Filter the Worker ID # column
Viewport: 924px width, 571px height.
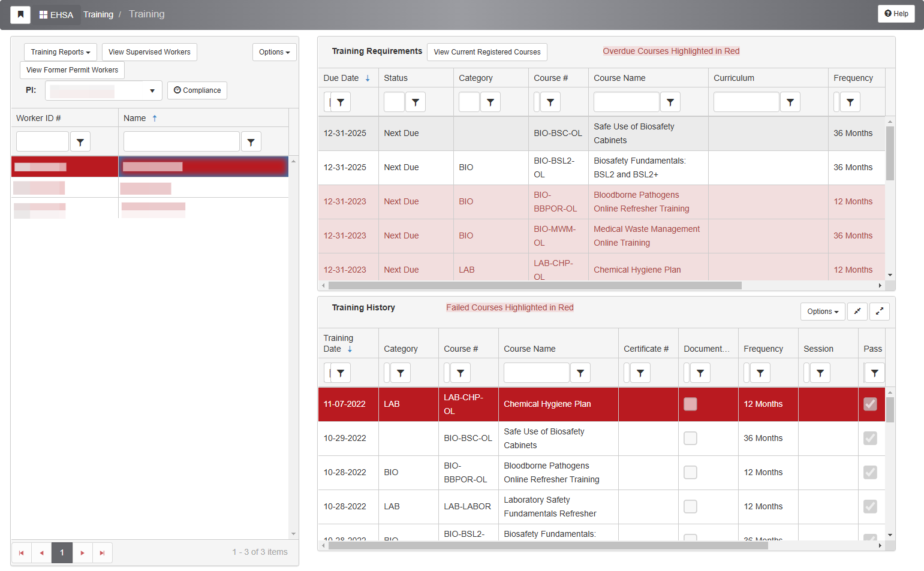coord(80,142)
